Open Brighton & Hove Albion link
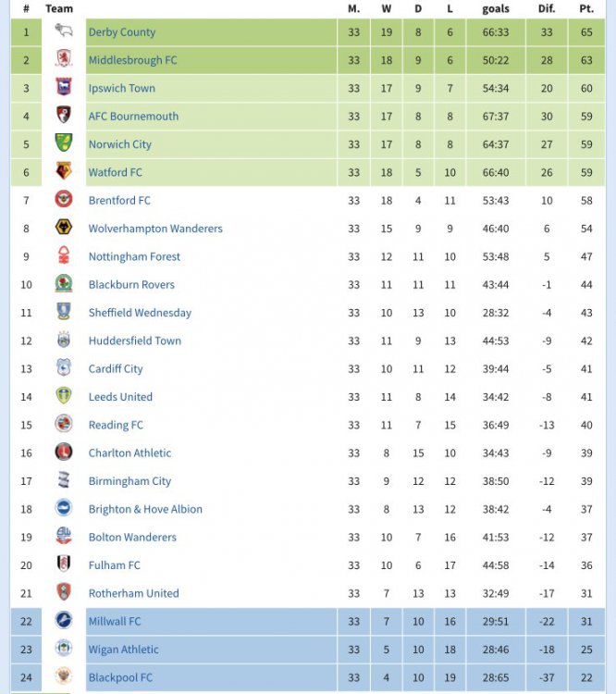 (x=145, y=509)
